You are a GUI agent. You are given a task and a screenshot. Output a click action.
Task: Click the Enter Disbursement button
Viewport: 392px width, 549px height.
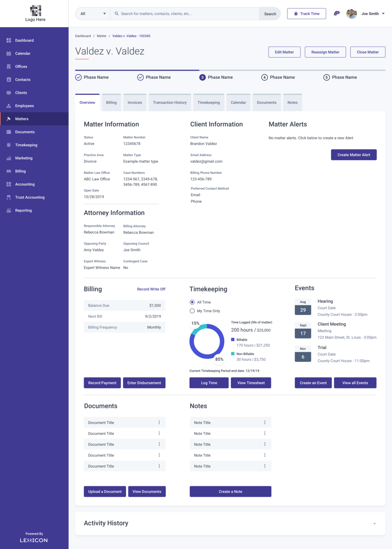pyautogui.click(x=144, y=383)
